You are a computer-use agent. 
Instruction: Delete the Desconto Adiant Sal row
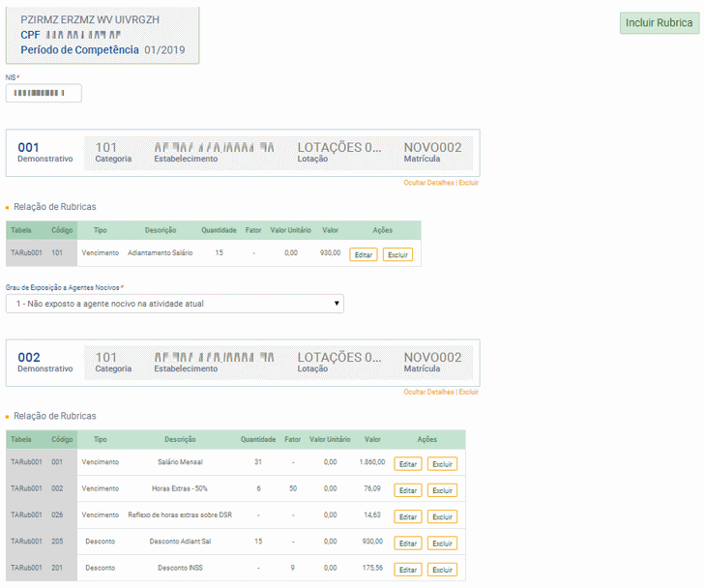[x=442, y=544]
